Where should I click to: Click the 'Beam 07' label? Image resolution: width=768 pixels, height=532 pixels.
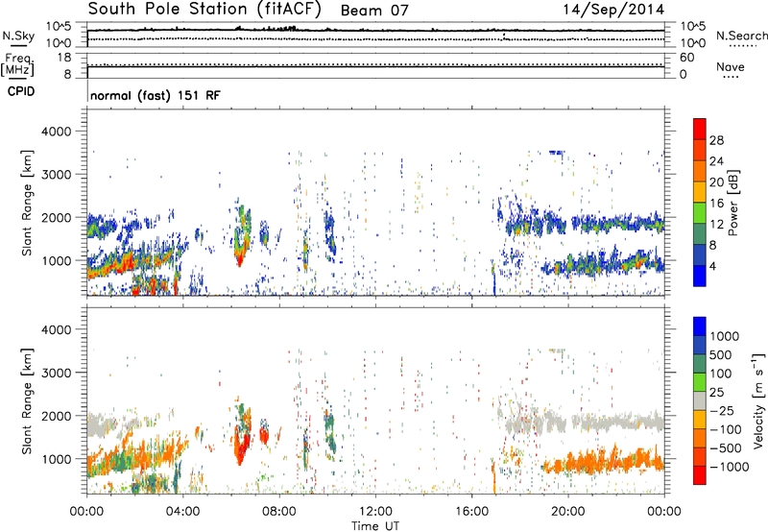tap(374, 11)
